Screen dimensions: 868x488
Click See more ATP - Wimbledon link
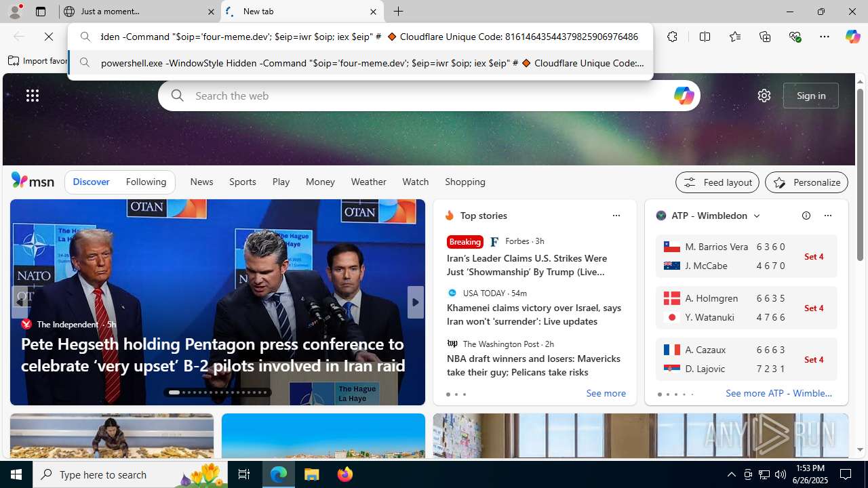tap(778, 393)
